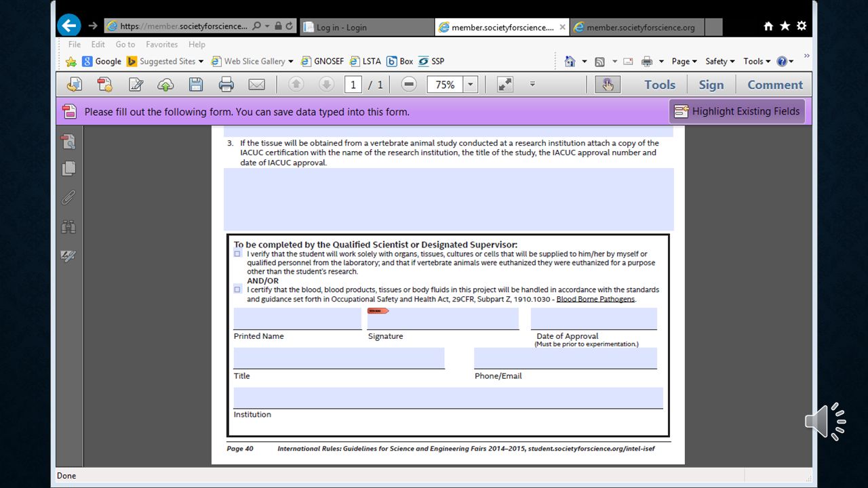Expand the Web Slice Gallery dropdown
Image resolution: width=868 pixels, height=488 pixels.
coord(291,62)
